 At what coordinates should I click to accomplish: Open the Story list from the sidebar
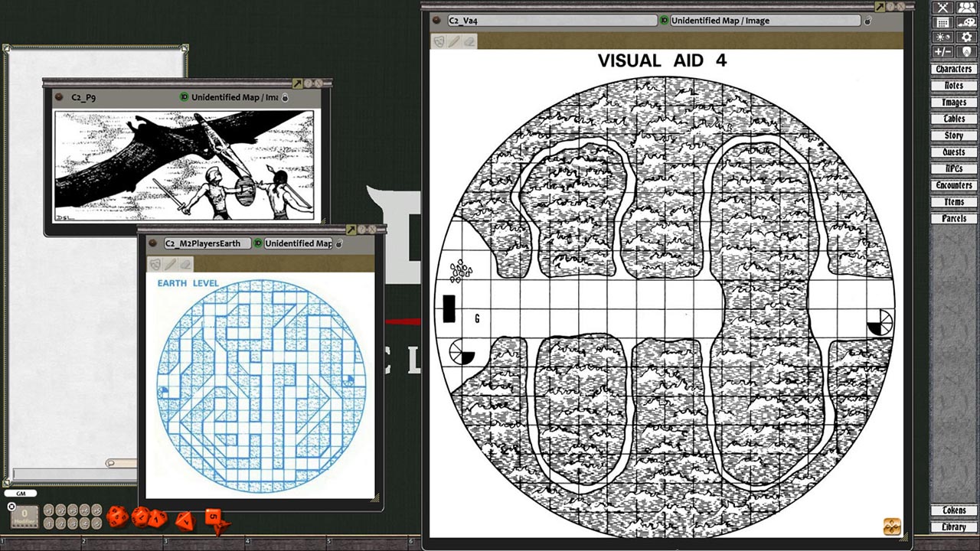coord(953,135)
